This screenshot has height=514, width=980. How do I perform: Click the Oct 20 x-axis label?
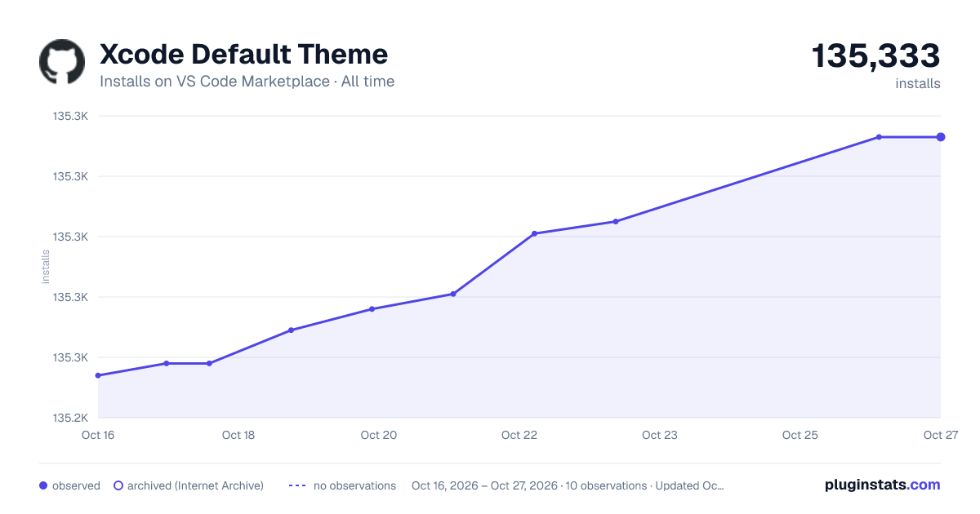pos(379,435)
